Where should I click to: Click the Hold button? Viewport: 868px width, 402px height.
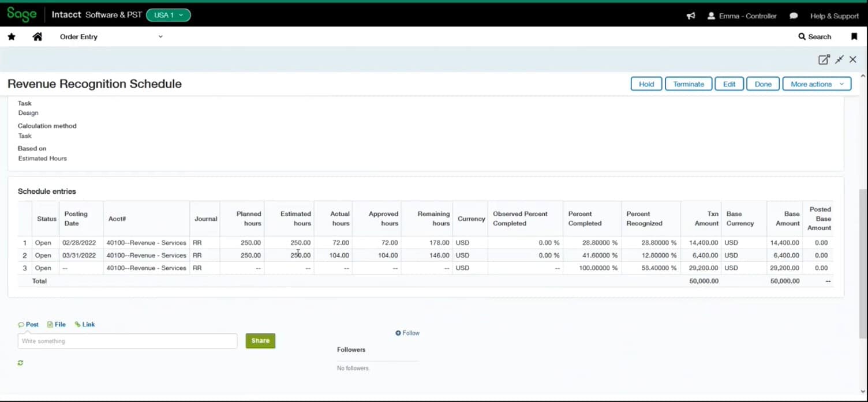646,84
